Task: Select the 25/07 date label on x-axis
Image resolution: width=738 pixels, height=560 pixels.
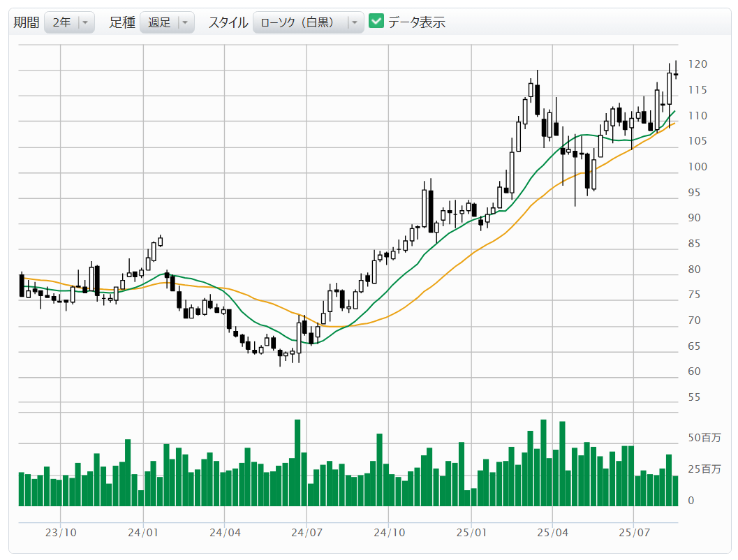Action: [633, 533]
